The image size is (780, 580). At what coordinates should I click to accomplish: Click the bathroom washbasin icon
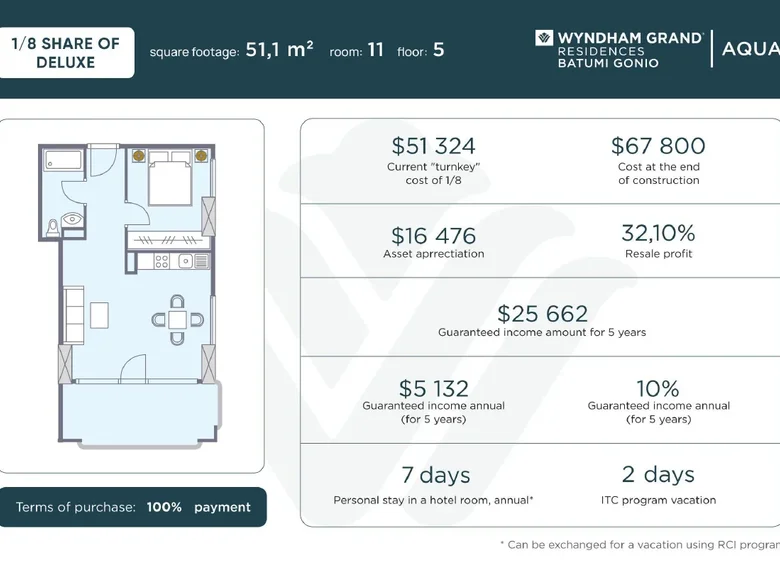coord(73,219)
